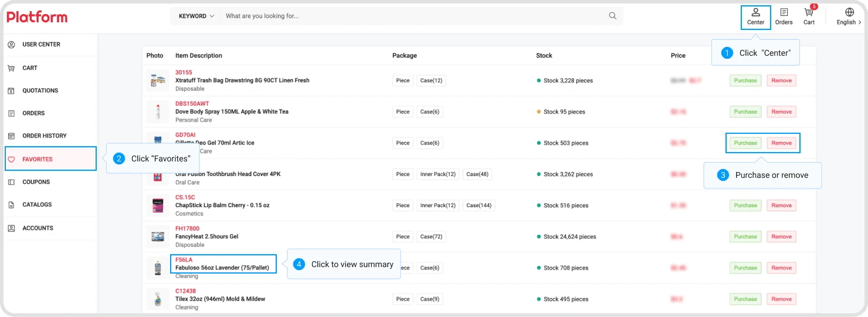
Task: Open the Orders icon in header
Action: pos(784,12)
